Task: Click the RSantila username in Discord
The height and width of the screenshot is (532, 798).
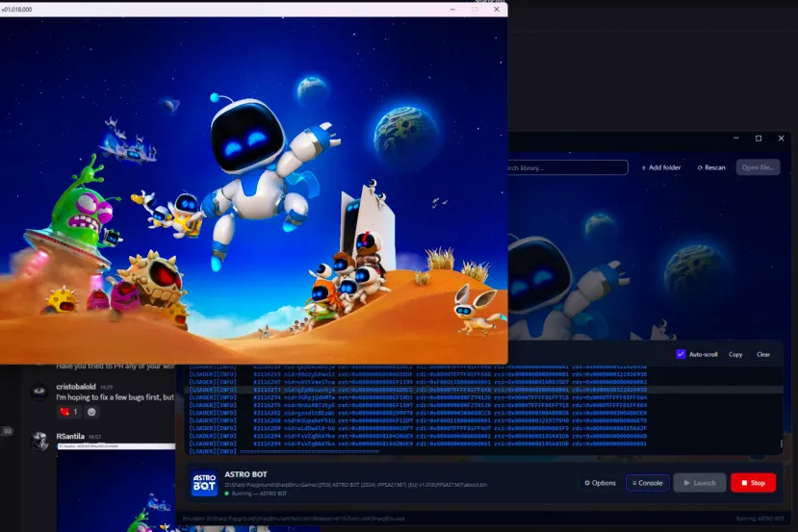Action: (70, 437)
